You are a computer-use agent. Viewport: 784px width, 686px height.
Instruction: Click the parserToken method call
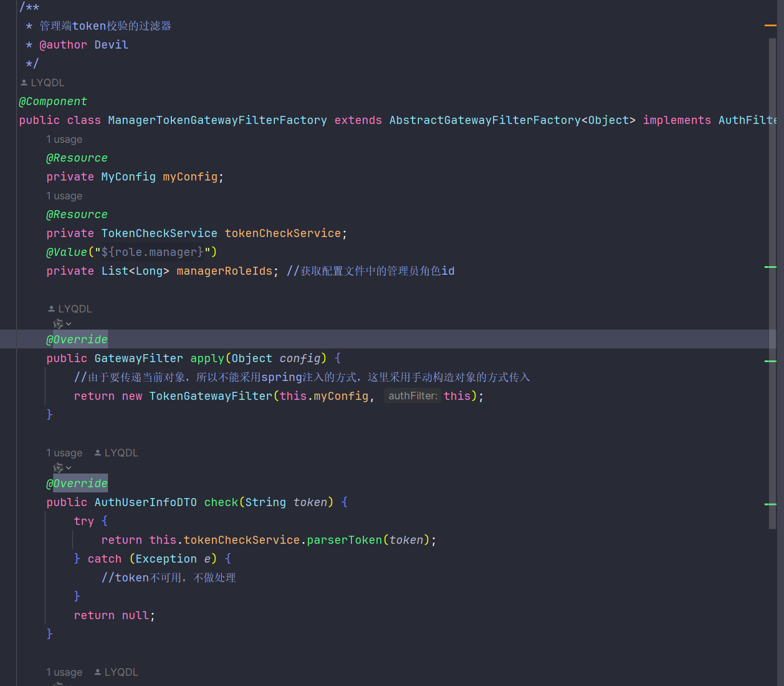coord(345,540)
